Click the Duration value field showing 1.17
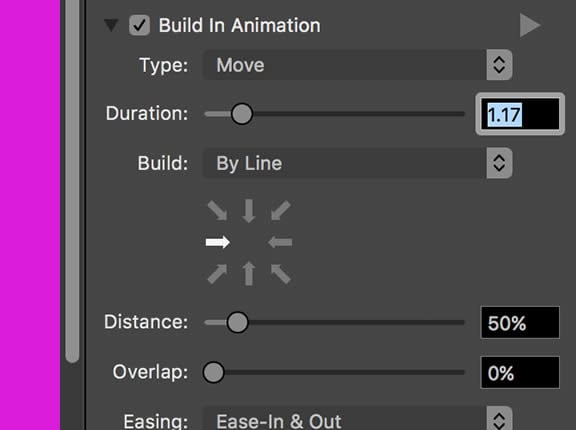This screenshot has width=576, height=430. 520,114
